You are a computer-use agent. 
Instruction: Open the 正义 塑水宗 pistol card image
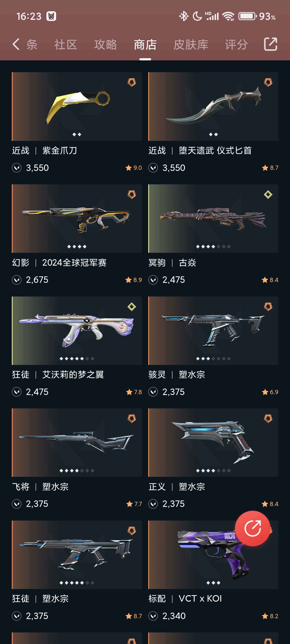click(213, 443)
